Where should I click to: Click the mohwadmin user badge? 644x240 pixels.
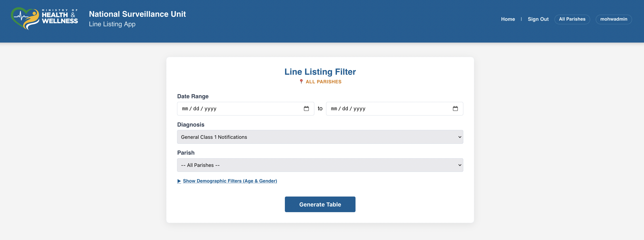coord(613,19)
